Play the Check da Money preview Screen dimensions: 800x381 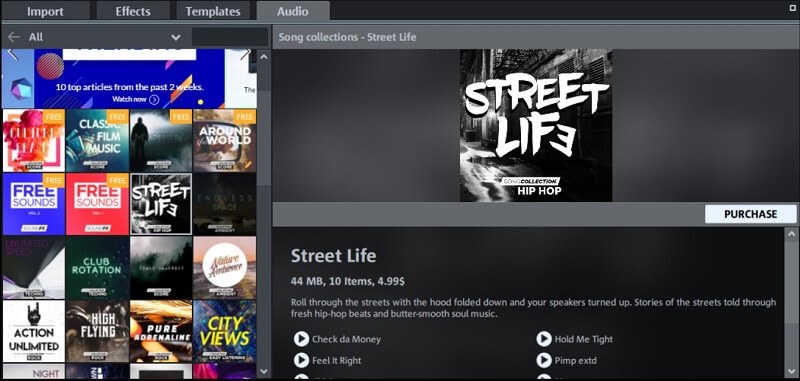click(x=301, y=339)
